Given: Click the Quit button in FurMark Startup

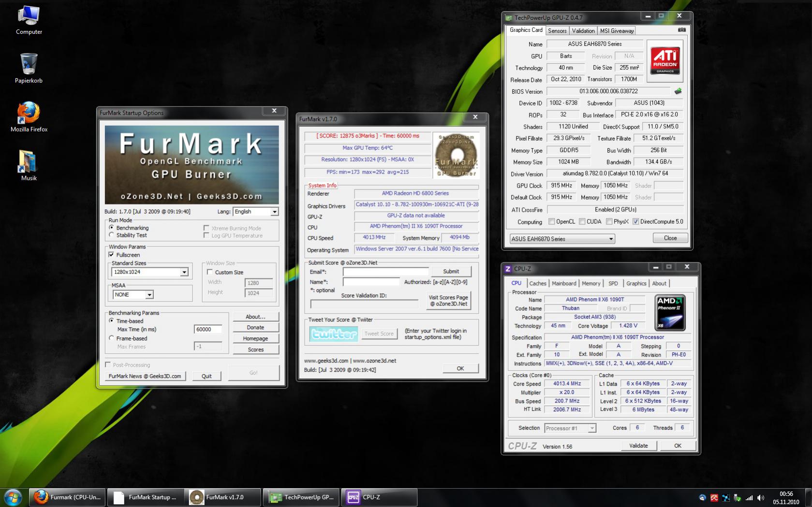Looking at the screenshot, I should (207, 376).
